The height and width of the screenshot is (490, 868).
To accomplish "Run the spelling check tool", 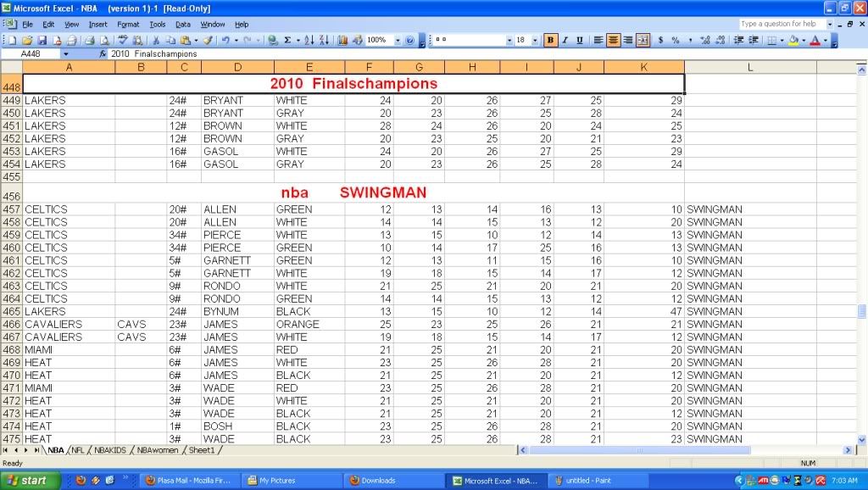I will pyautogui.click(x=123, y=40).
